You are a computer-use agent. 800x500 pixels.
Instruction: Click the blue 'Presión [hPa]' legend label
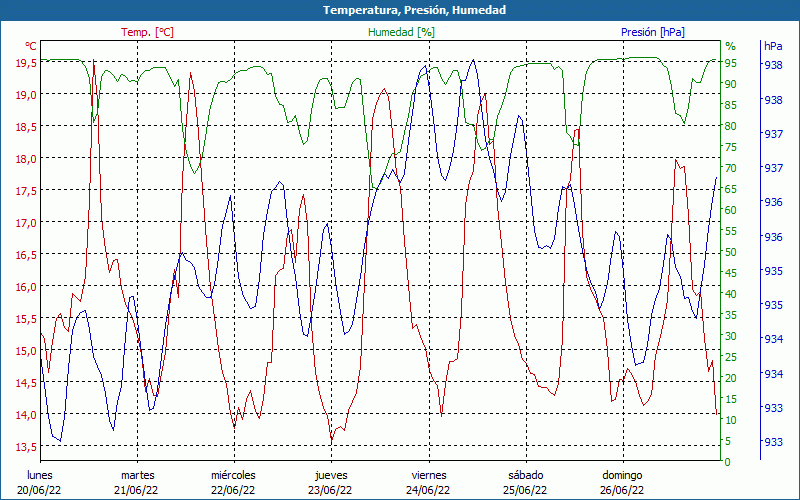(653, 32)
